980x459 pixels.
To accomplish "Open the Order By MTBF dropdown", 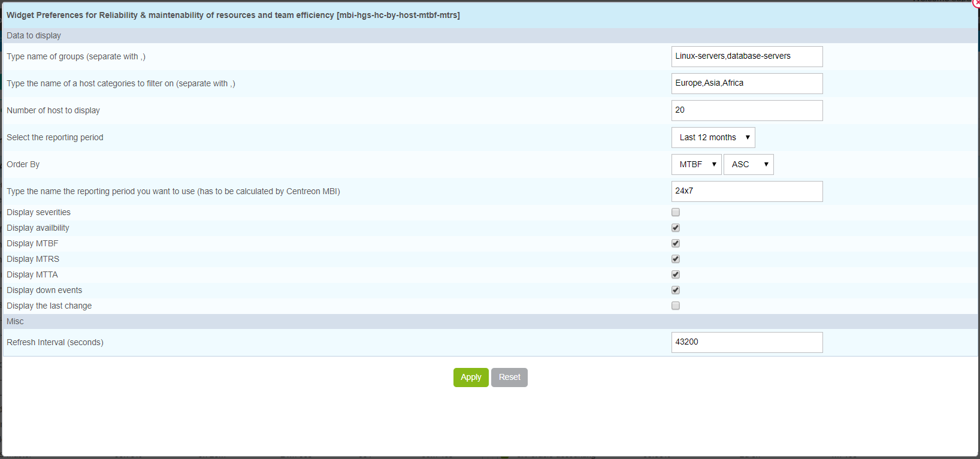I will coord(696,164).
